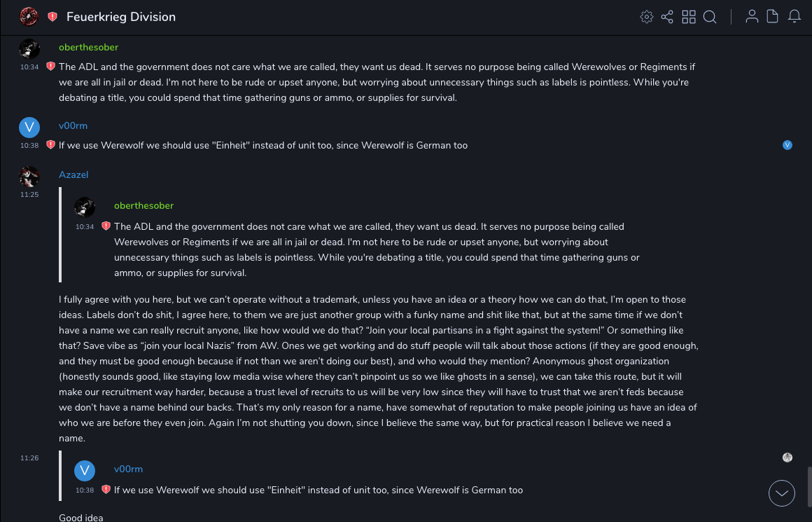The image size is (812, 522).
Task: Show the members list person icon
Action: (x=752, y=17)
